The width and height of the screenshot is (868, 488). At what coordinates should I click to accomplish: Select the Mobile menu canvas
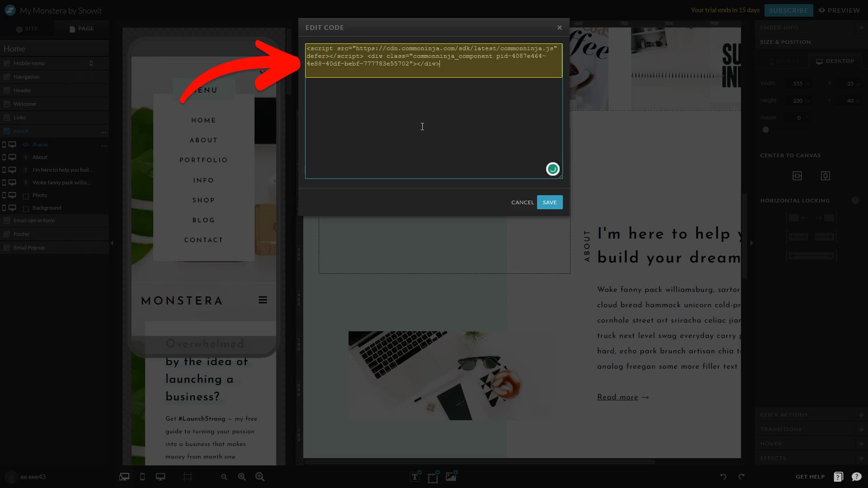[x=54, y=63]
